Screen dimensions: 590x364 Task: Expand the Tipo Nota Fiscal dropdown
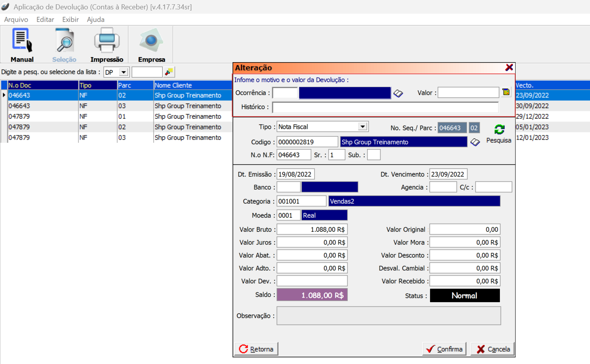[363, 127]
